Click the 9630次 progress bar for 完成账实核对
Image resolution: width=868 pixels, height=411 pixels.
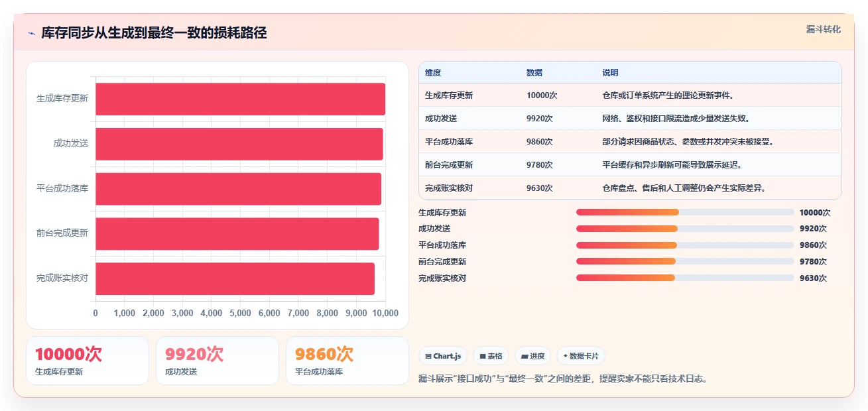(685, 278)
